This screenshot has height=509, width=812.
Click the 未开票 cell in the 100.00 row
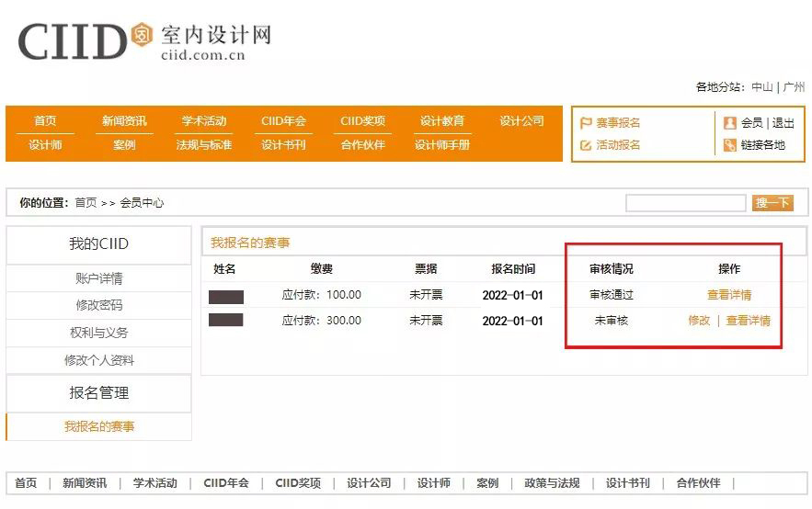(x=426, y=295)
